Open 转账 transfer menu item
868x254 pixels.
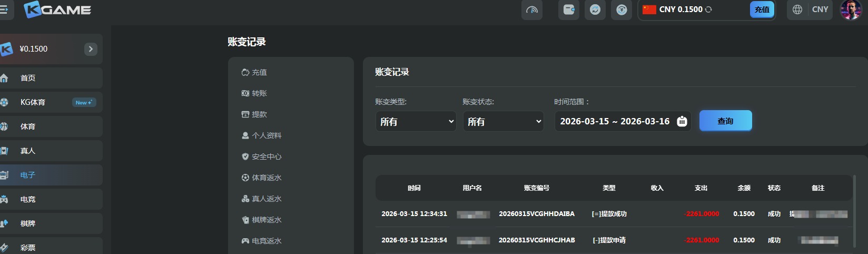click(x=259, y=93)
